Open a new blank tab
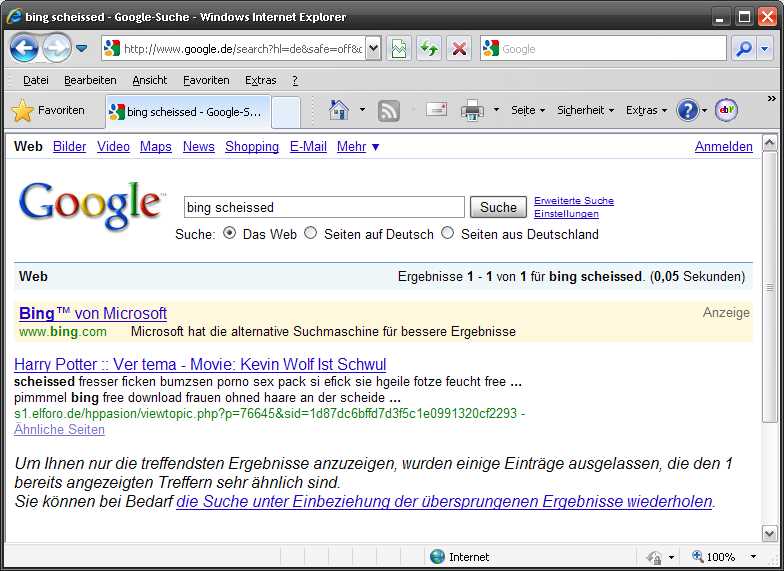 (286, 112)
